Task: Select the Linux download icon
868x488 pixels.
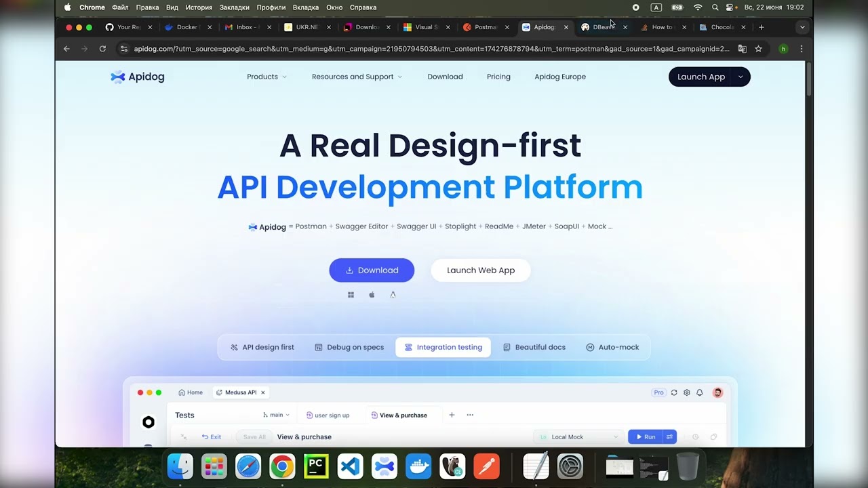Action: pos(393,295)
